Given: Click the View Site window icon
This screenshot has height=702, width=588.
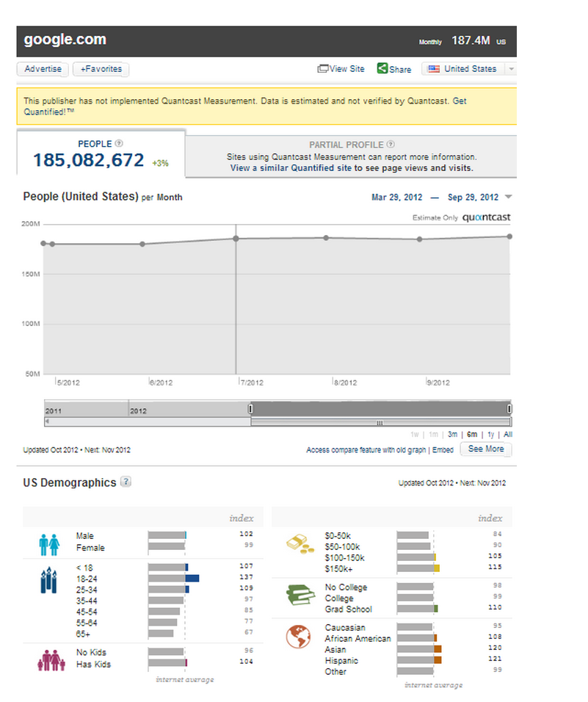Looking at the screenshot, I should point(323,69).
